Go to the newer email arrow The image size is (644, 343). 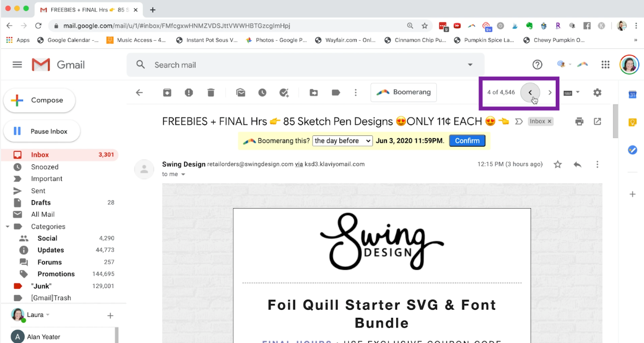click(530, 93)
